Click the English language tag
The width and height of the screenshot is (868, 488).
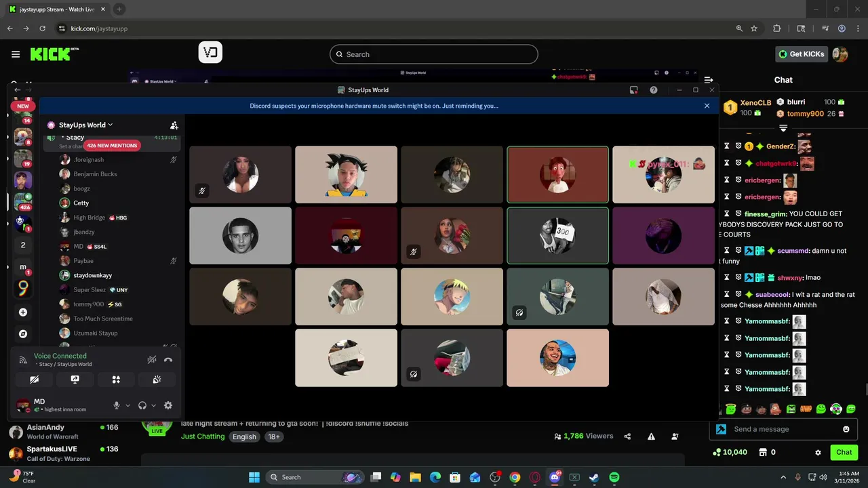click(244, 436)
